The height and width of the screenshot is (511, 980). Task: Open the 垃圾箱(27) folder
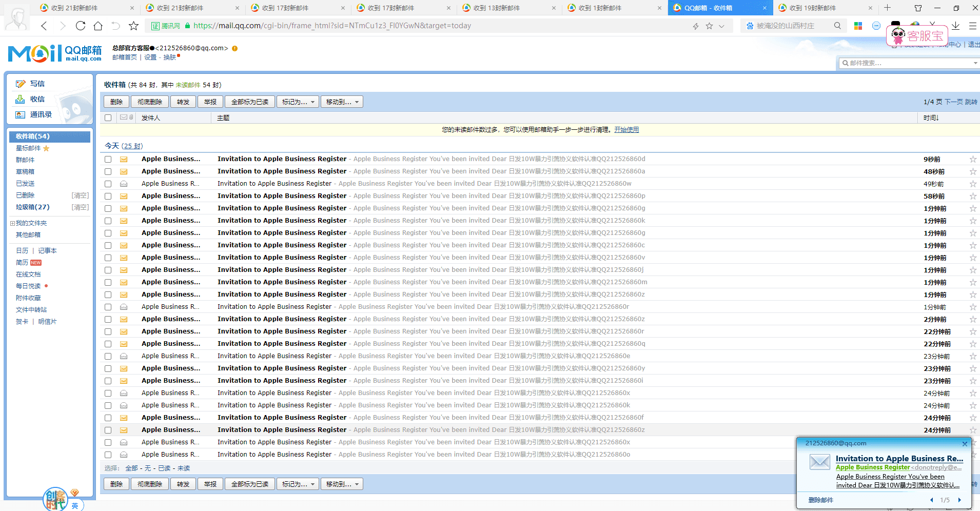(x=33, y=207)
